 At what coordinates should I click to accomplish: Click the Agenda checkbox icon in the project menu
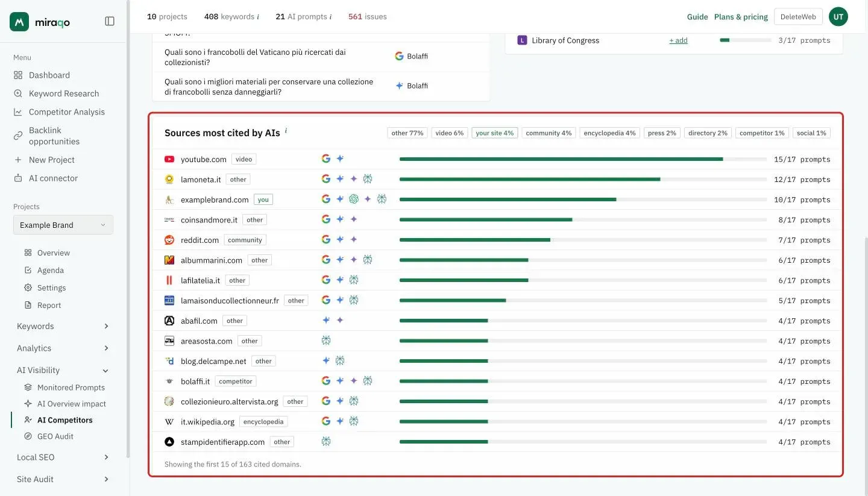[28, 270]
